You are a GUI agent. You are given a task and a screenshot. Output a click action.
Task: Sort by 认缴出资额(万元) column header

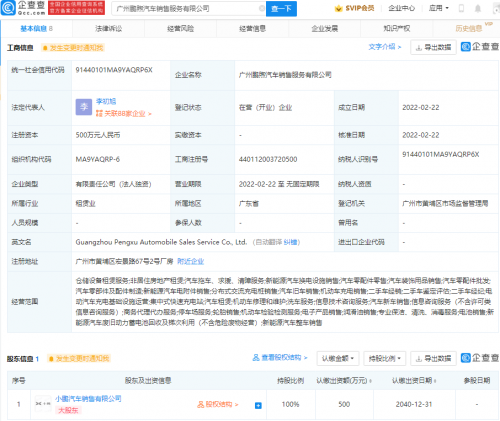pos(344,380)
